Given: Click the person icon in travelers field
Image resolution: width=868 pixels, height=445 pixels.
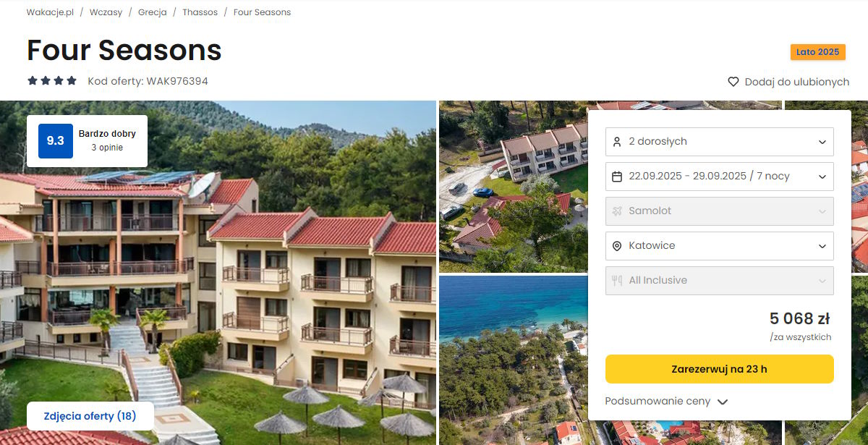Looking at the screenshot, I should point(617,142).
